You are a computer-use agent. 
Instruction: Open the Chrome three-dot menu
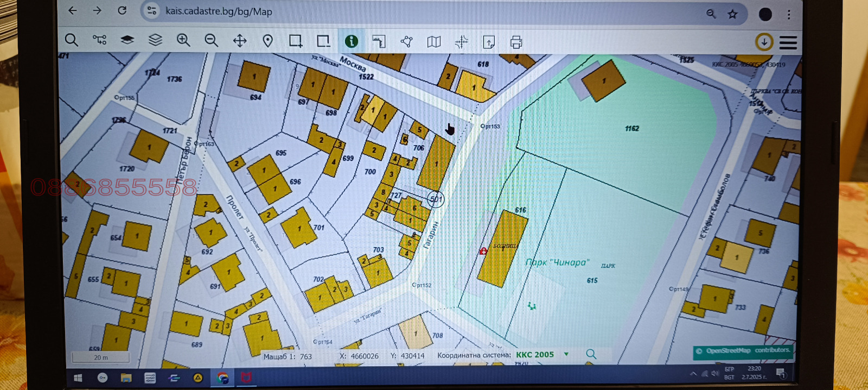(x=789, y=15)
